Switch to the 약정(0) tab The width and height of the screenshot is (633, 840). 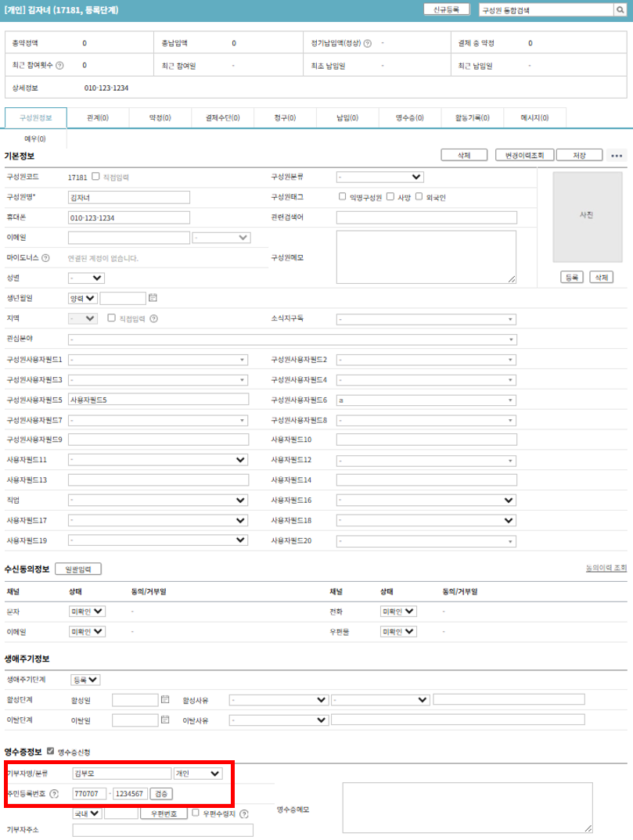click(x=160, y=118)
